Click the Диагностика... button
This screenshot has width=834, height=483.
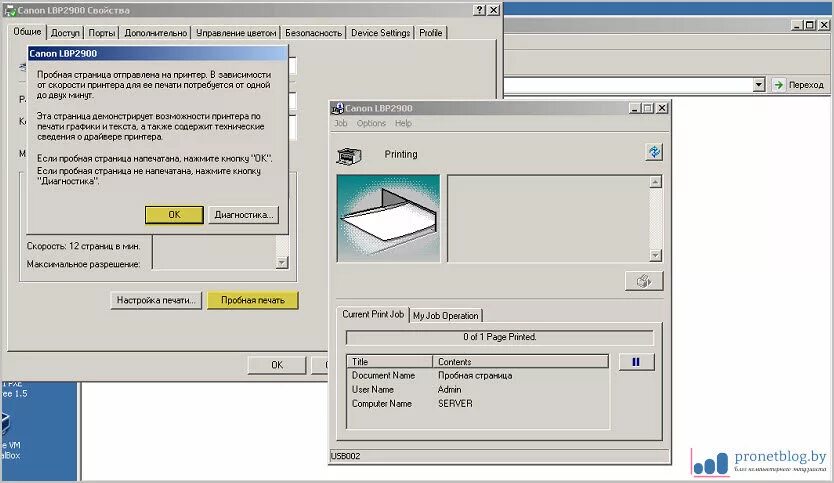coord(244,215)
